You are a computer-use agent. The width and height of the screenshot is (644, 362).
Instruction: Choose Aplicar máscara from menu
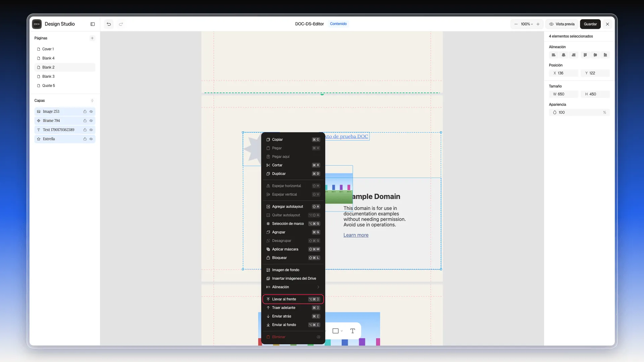(293, 249)
